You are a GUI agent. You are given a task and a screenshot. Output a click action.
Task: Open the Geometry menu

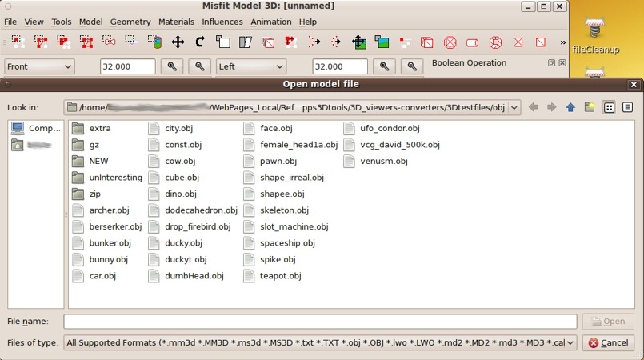(130, 22)
